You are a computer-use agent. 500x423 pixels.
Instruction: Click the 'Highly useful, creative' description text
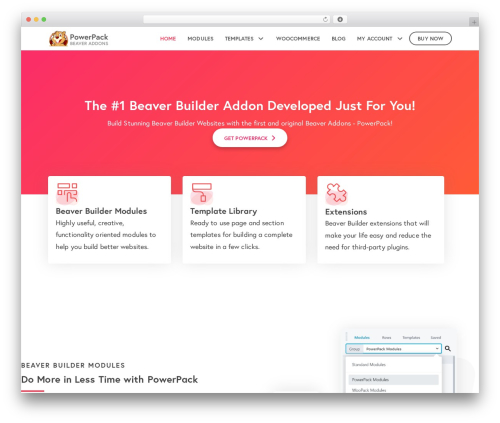pos(106,235)
